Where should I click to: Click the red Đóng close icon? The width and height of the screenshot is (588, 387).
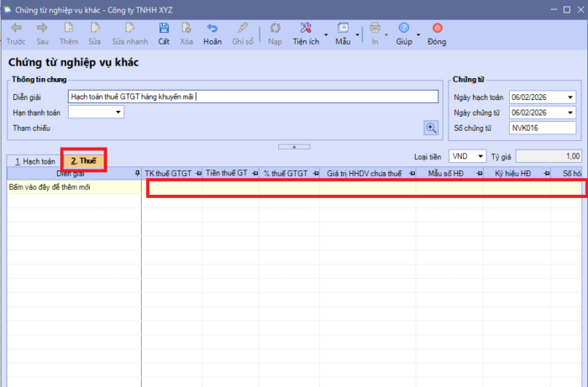pos(437,29)
